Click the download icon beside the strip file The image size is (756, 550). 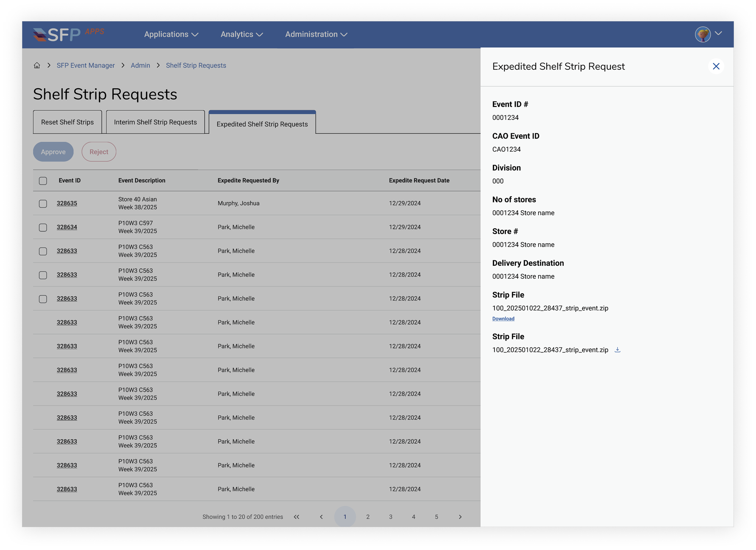click(x=617, y=349)
